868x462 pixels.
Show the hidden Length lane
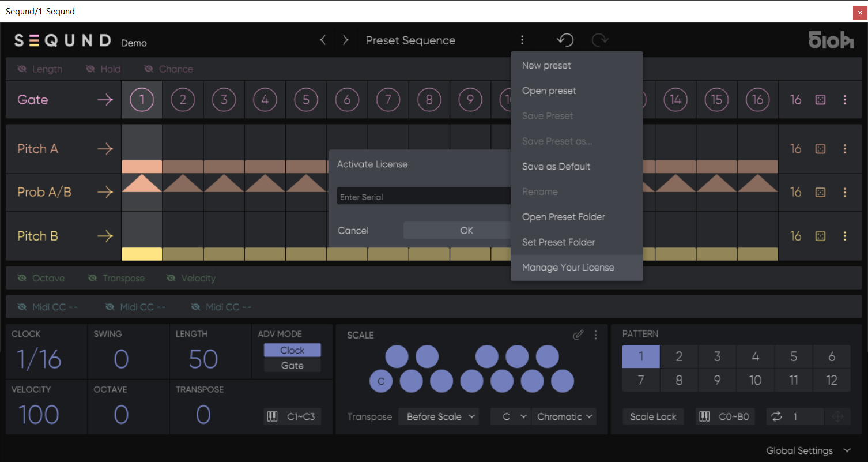(40, 69)
